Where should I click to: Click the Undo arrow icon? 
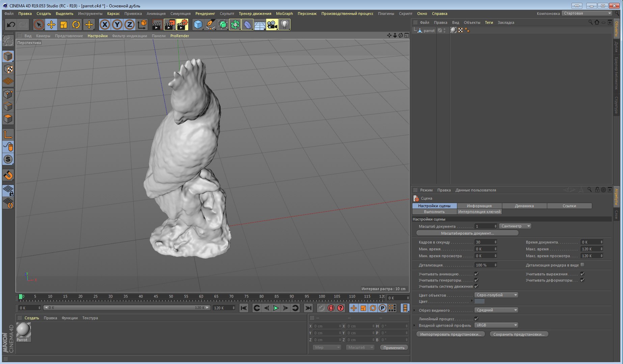pos(11,24)
